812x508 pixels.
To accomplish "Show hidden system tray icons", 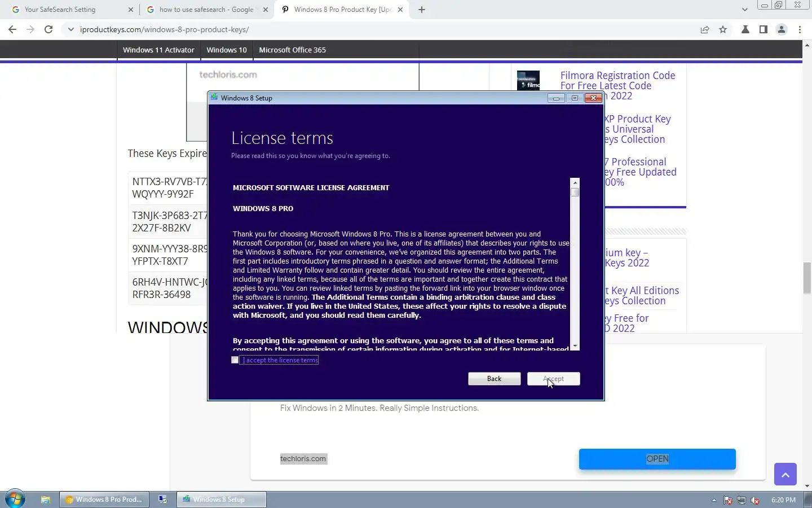I will 714,500.
